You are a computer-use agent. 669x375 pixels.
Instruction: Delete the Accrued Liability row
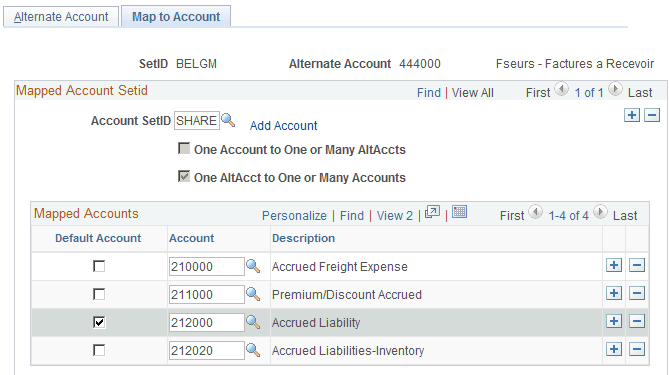(637, 321)
